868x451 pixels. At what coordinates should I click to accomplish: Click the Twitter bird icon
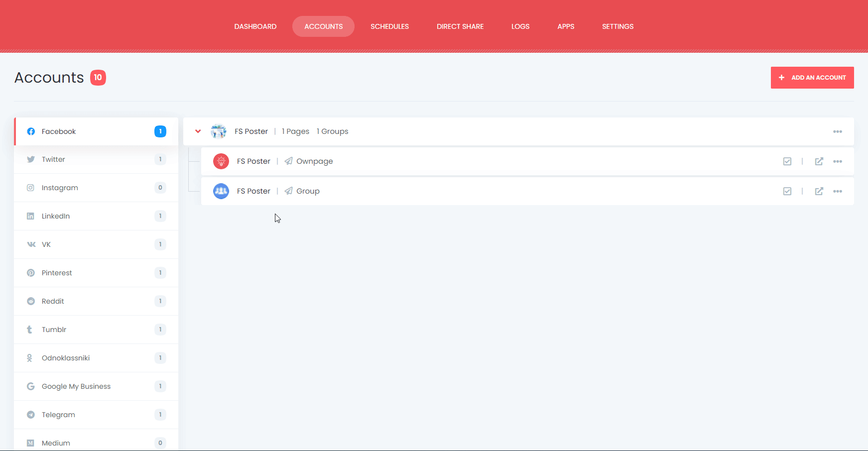(x=31, y=159)
